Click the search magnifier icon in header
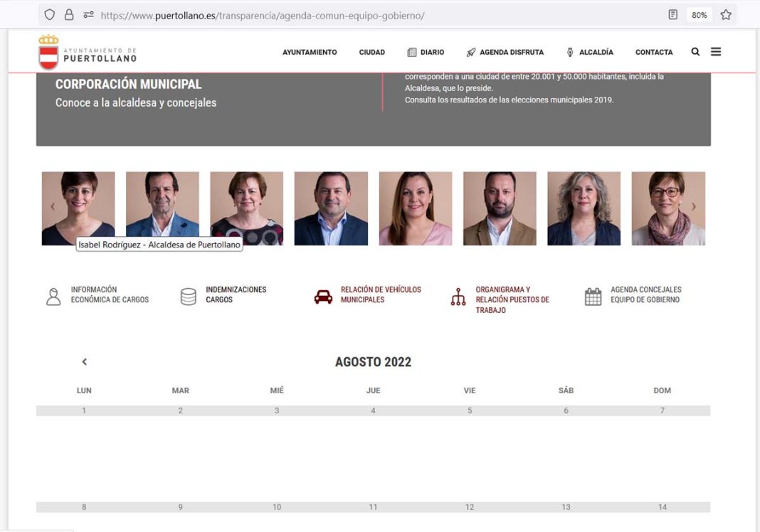Viewport: 760px width, 532px height. 695,52
